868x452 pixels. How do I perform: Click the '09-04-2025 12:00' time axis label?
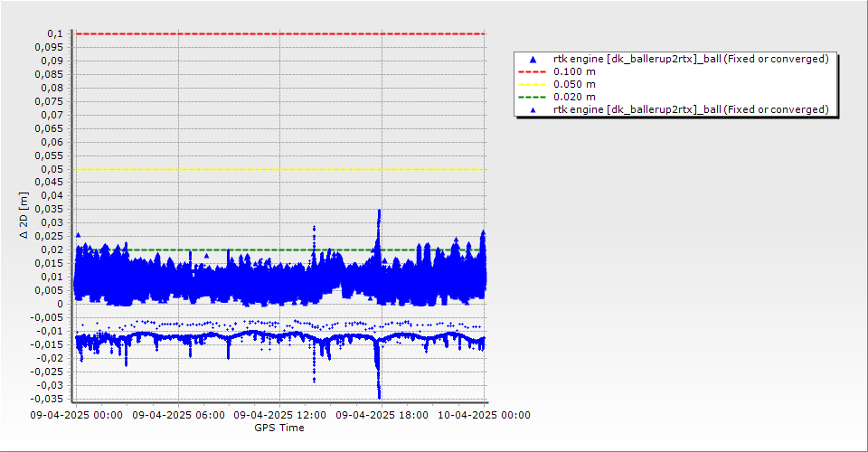(280, 415)
